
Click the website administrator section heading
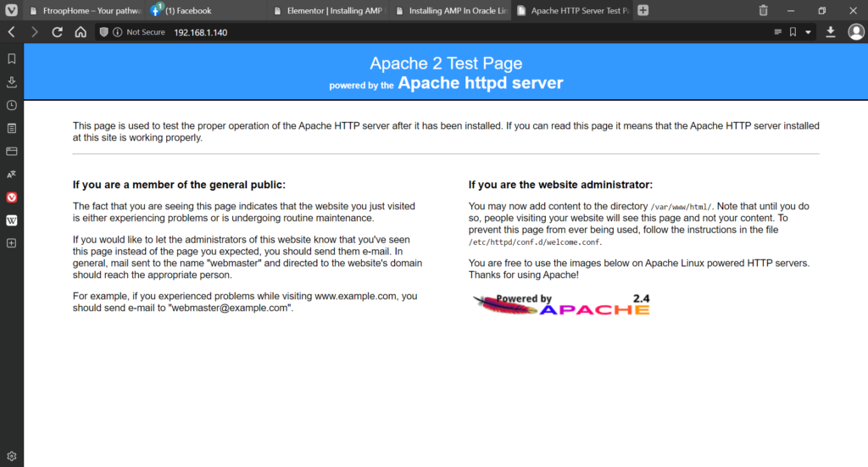(560, 185)
